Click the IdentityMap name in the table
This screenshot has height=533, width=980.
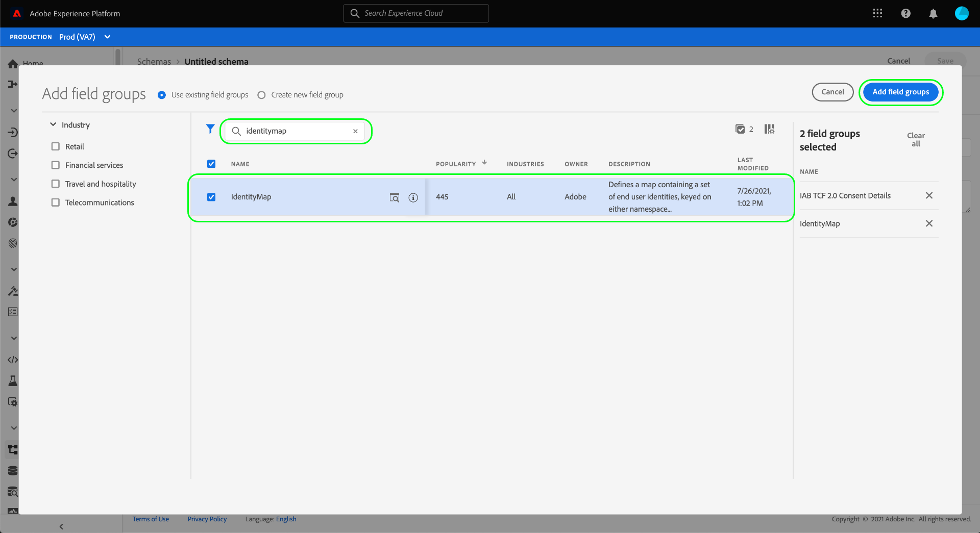coord(251,197)
